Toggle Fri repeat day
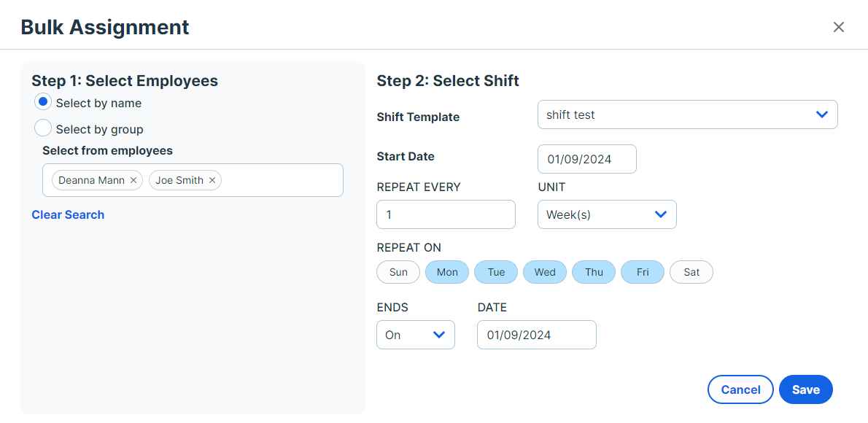This screenshot has width=868, height=423. click(643, 273)
